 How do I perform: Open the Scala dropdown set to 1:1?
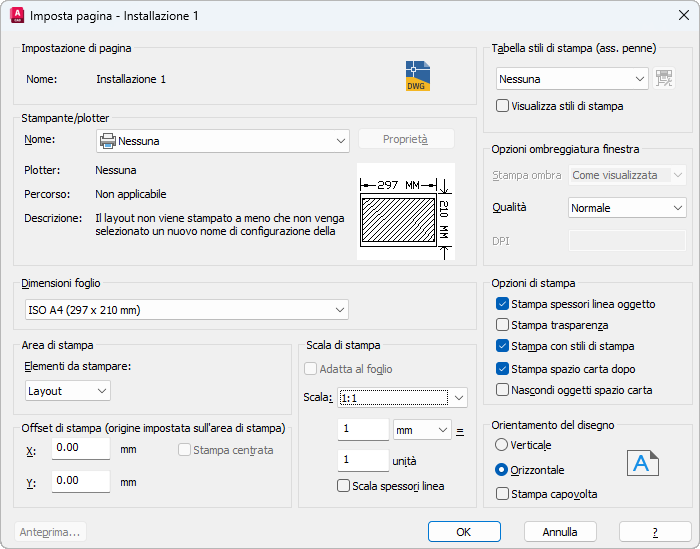403,398
